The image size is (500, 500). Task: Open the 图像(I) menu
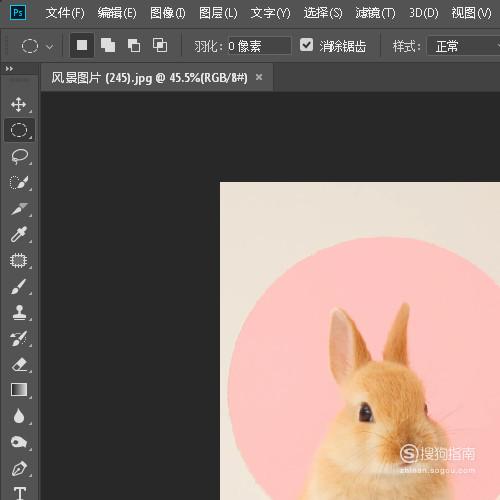(168, 13)
